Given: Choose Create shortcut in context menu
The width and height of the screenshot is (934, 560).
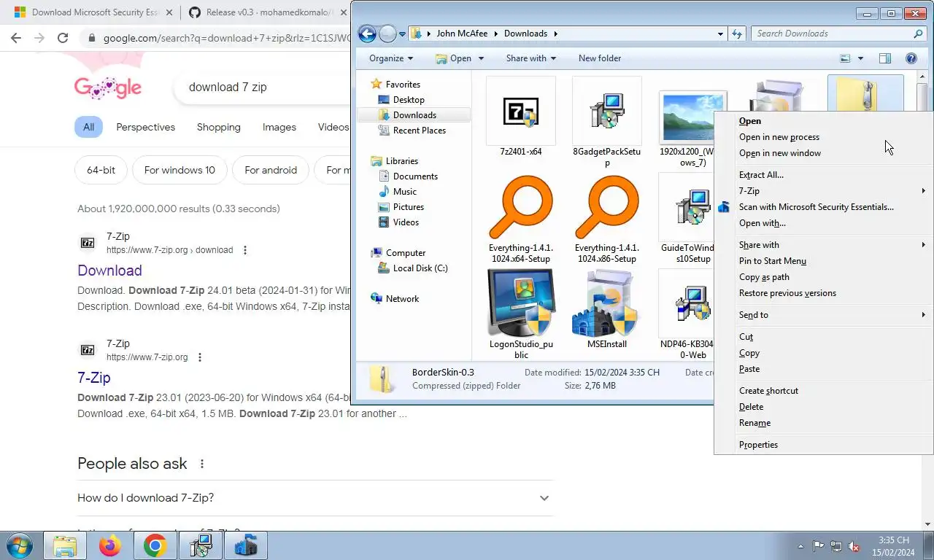Looking at the screenshot, I should click(x=823, y=391).
